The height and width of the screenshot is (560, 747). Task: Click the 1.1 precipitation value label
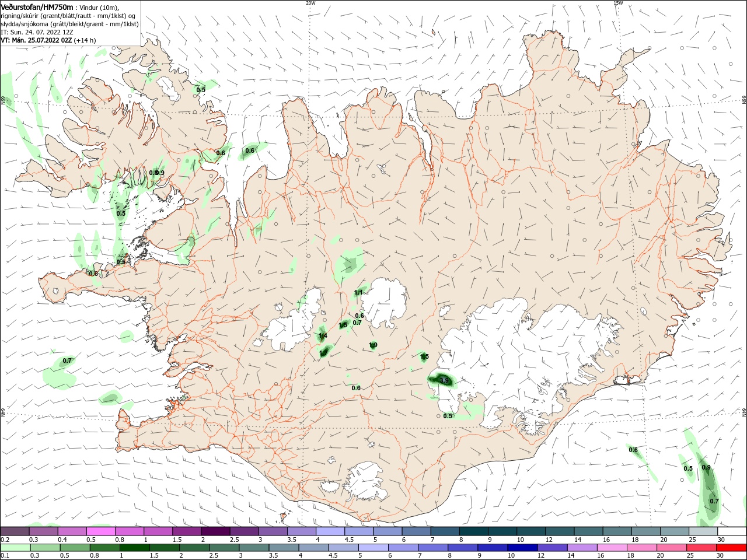click(359, 292)
